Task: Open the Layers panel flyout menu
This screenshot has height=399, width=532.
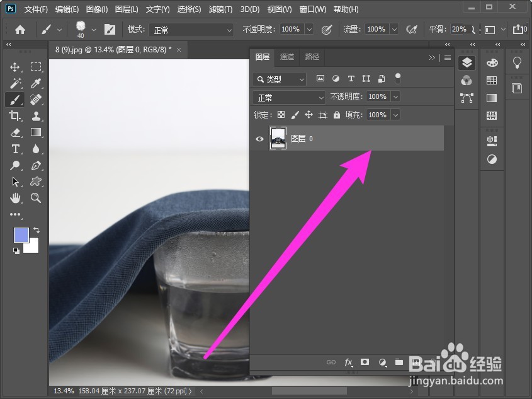Action: coord(448,58)
